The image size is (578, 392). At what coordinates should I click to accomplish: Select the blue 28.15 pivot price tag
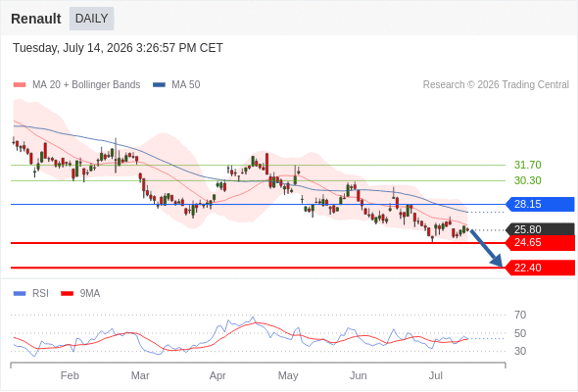tap(540, 204)
